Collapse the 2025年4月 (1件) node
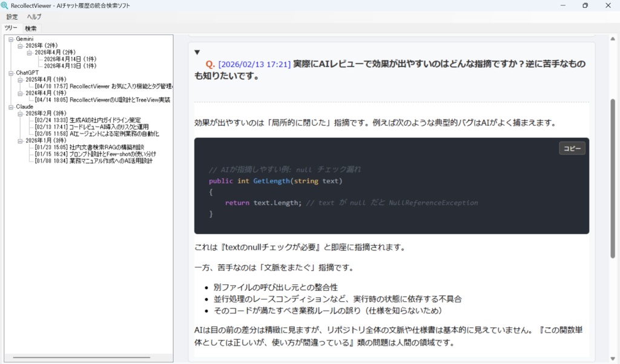 pos(20,80)
